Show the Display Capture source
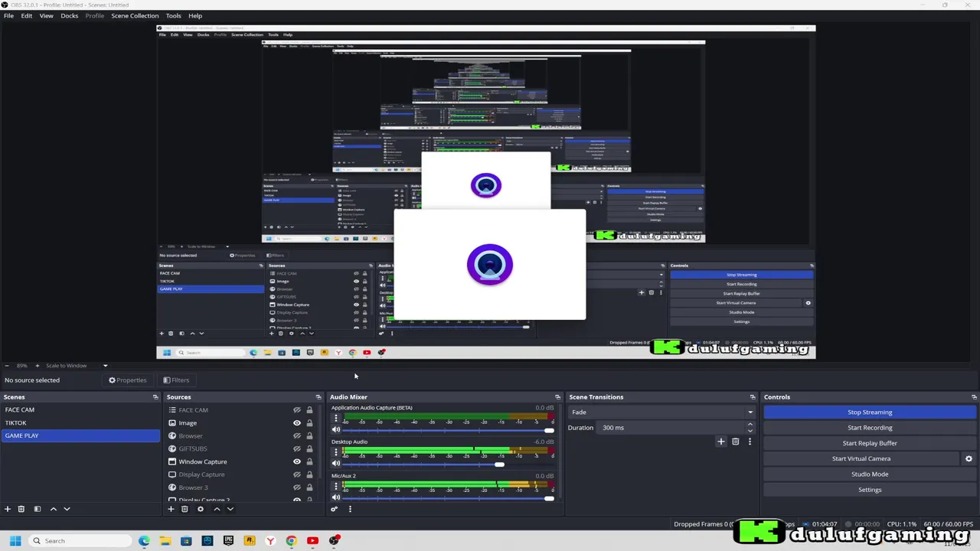The height and width of the screenshot is (551, 980). [297, 474]
